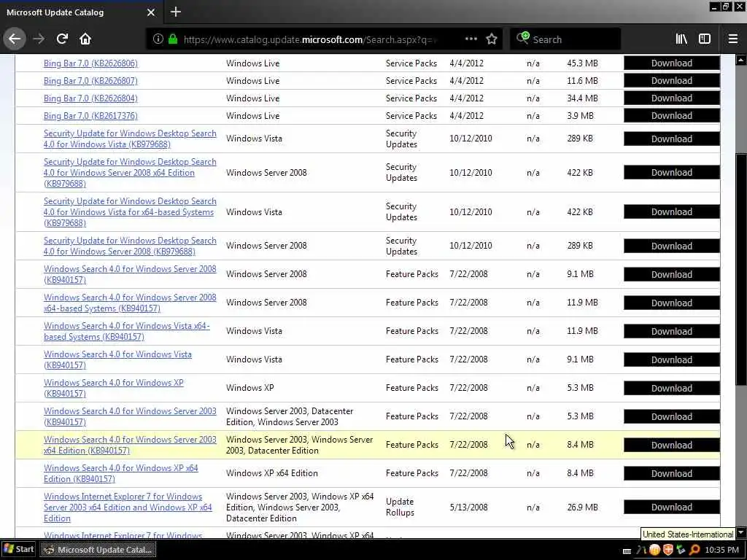Click the orange magnifier tray icon
Screen dimensions: 747x560
pos(694,550)
